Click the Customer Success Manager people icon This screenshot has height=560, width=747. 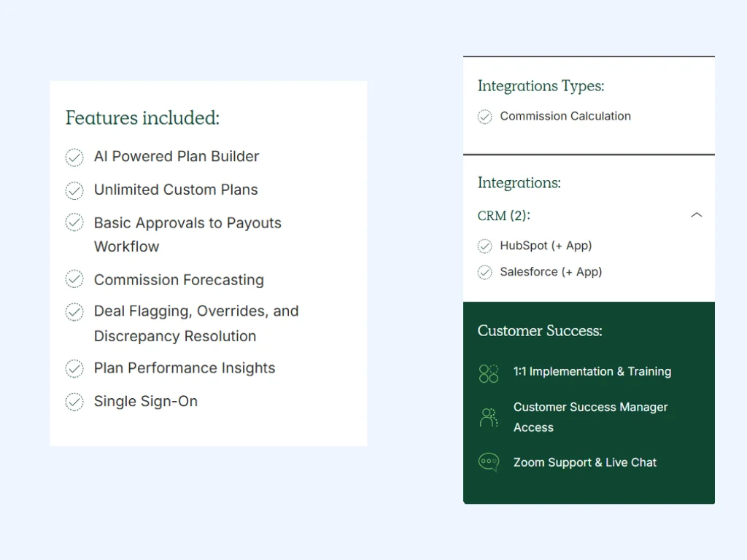[489, 418]
